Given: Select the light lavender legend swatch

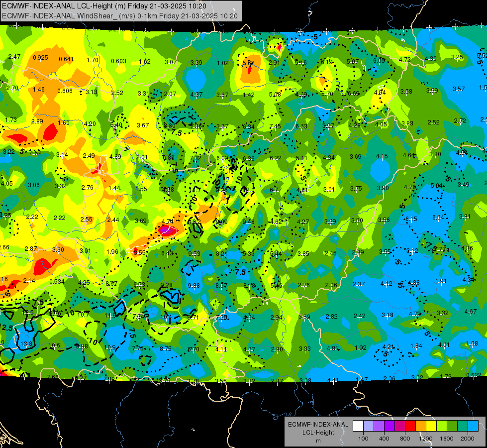Looking at the screenshot, I should tap(369, 426).
